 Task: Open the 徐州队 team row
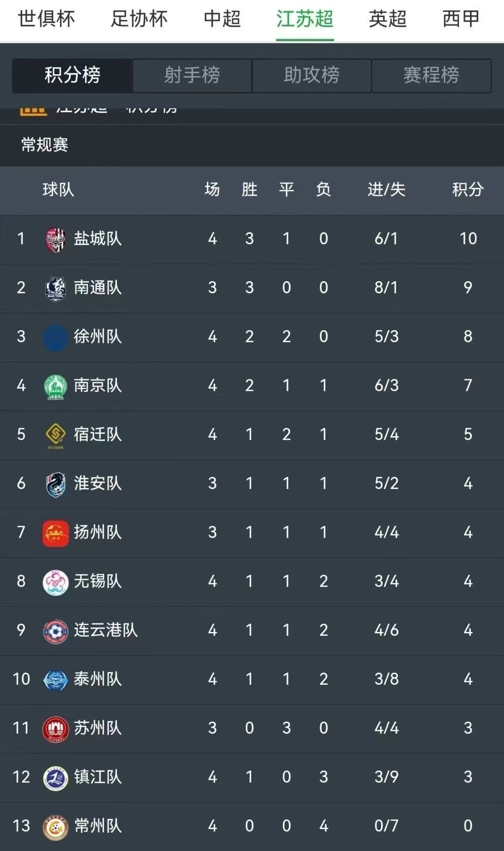(x=252, y=337)
